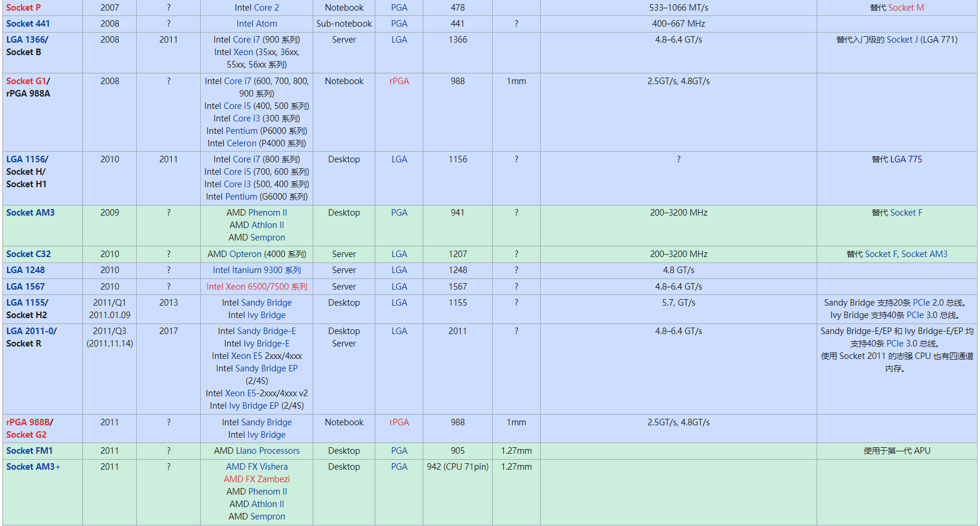
Task: Open the Socket J link
Action: [x=902, y=40]
